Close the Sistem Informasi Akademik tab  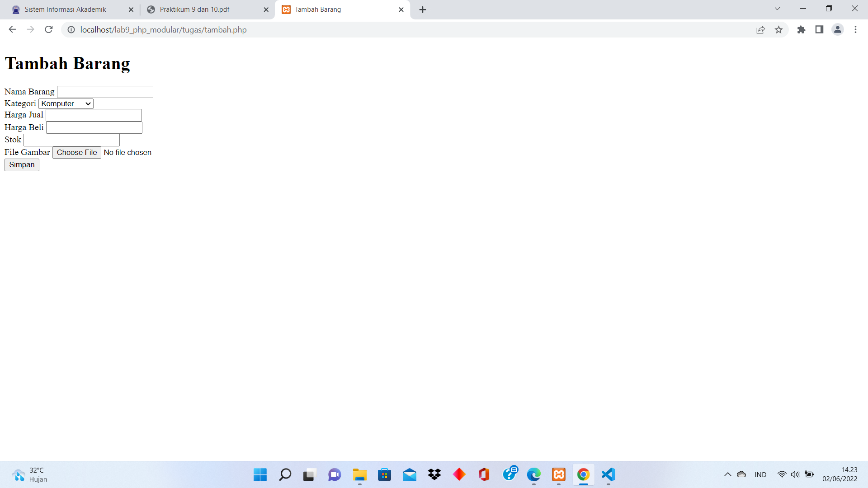pos(131,9)
